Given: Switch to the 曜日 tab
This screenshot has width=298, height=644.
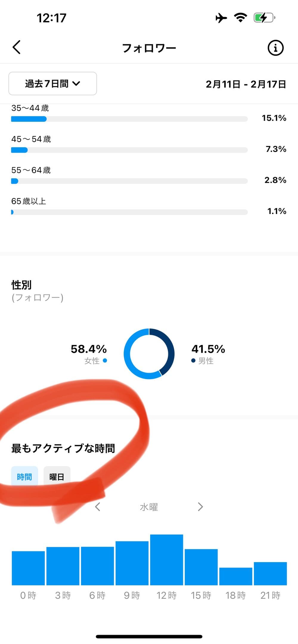Looking at the screenshot, I should pyautogui.click(x=57, y=477).
